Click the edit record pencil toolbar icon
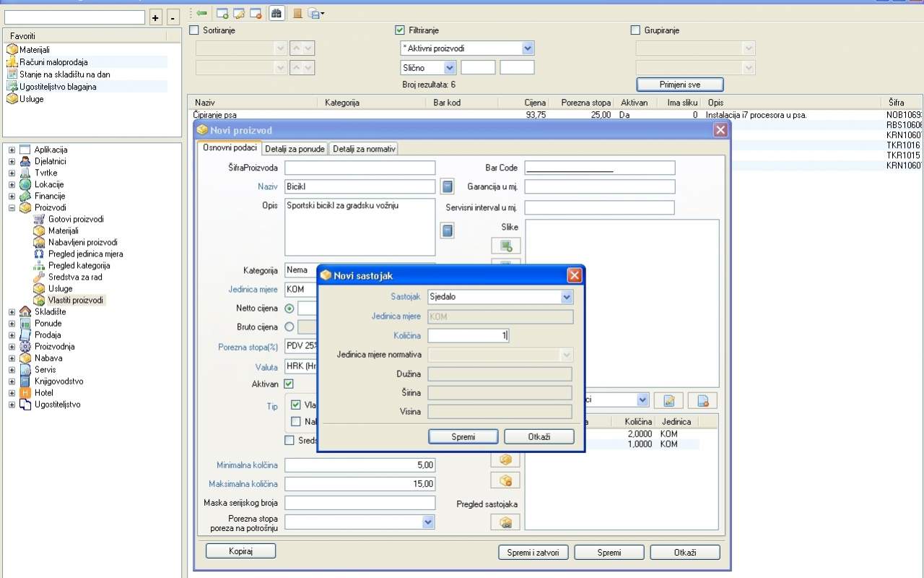Image resolution: width=924 pixels, height=578 pixels. [x=239, y=13]
